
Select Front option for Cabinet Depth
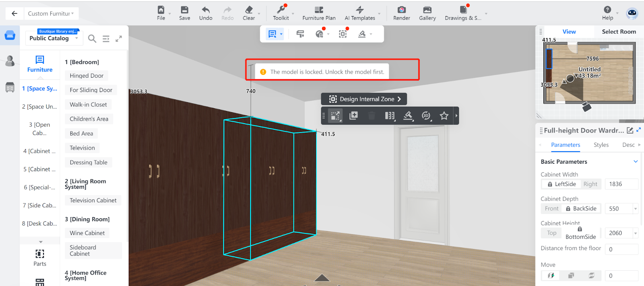tap(551, 208)
